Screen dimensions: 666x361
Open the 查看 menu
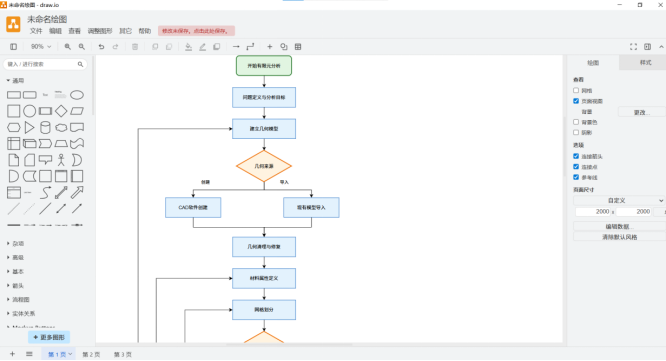[x=74, y=31]
